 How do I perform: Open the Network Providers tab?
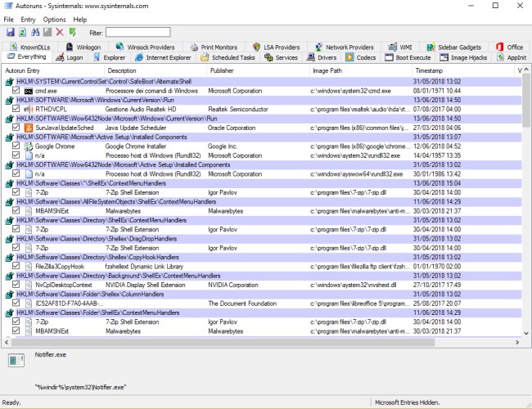point(345,47)
